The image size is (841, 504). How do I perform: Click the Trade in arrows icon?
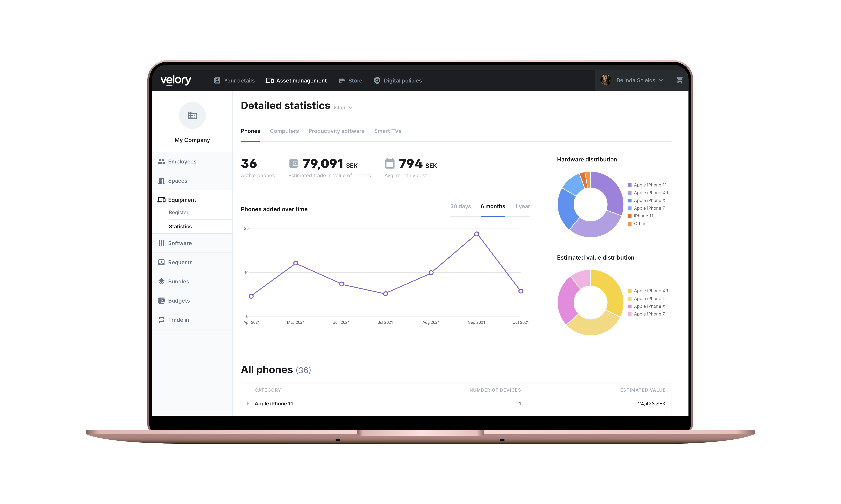(161, 320)
